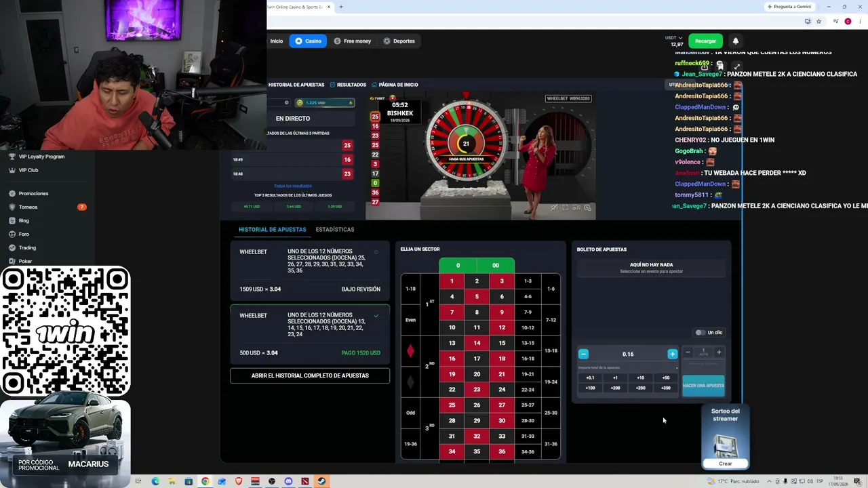
Task: Open the Free money tab
Action: (x=352, y=41)
